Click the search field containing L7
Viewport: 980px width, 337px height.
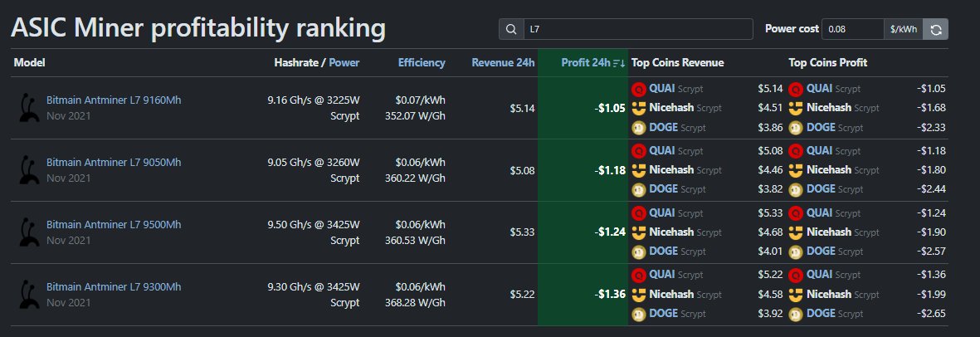pyautogui.click(x=637, y=29)
